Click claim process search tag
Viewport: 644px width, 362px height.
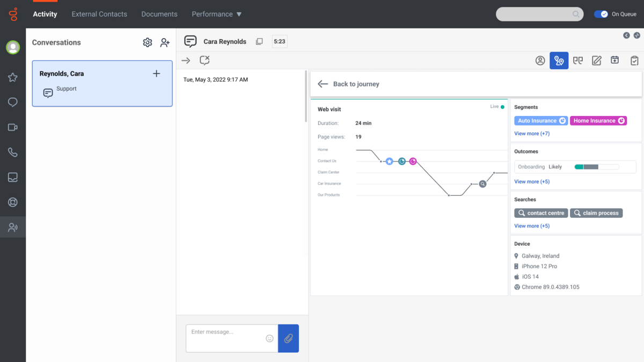pos(596,213)
